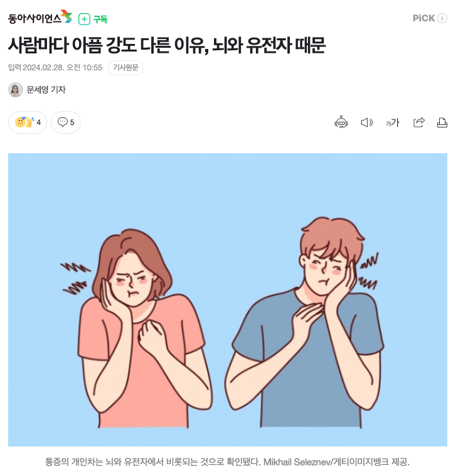
Task: Click the PiCK info circle icon
Action: pyautogui.click(x=442, y=18)
